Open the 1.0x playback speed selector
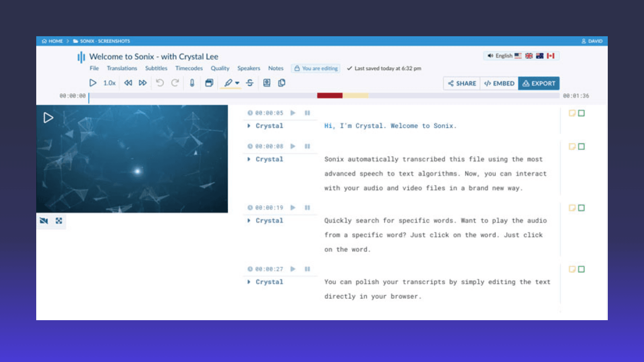This screenshot has width=644, height=362. (x=109, y=83)
